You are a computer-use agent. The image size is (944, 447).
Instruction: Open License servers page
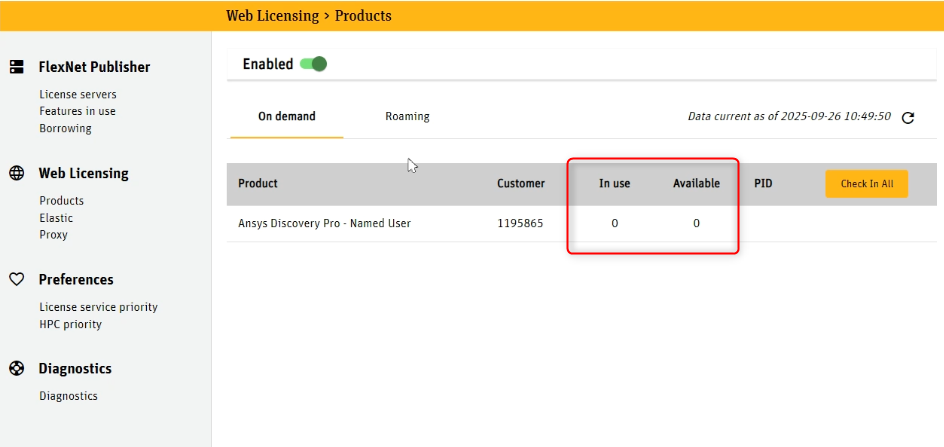tap(78, 94)
